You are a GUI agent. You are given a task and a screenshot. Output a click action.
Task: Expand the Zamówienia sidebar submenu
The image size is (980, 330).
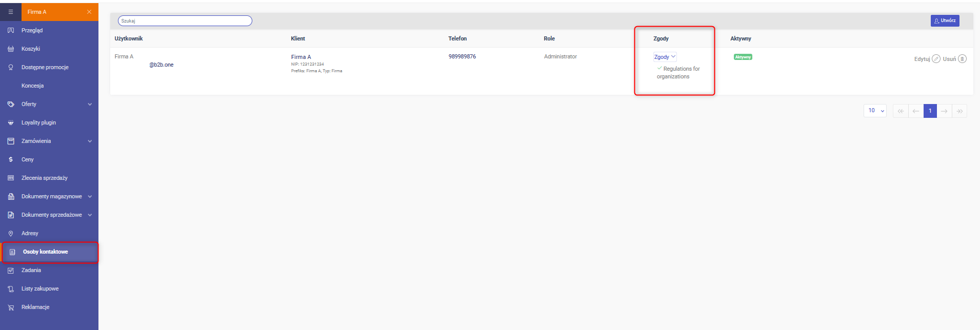point(90,141)
